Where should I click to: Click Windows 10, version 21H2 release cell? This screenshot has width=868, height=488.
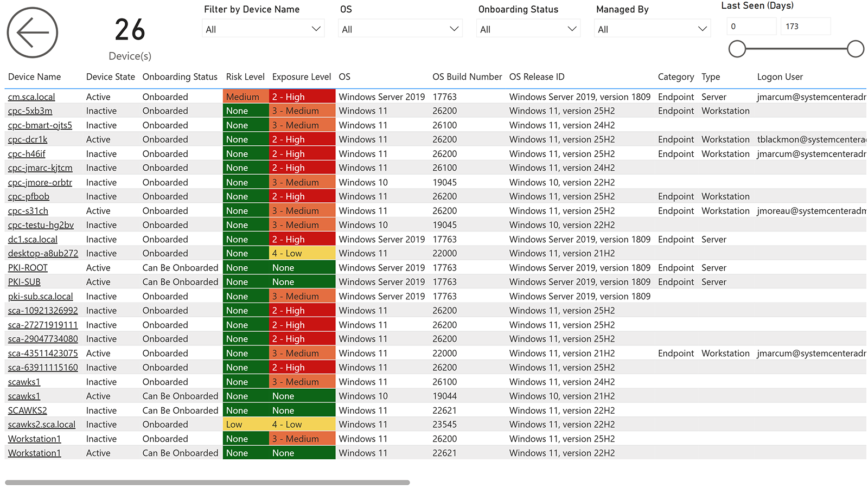point(562,396)
